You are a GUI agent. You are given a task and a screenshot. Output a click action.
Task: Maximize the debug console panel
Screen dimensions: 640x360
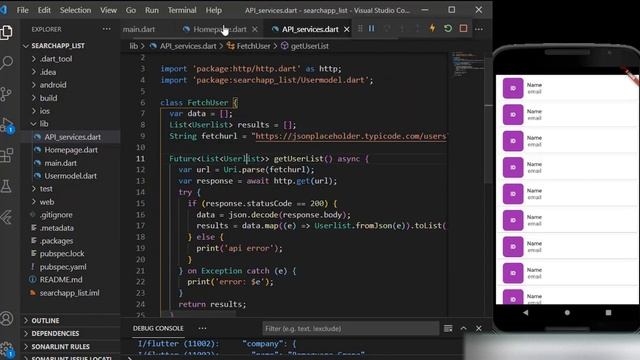point(463,329)
